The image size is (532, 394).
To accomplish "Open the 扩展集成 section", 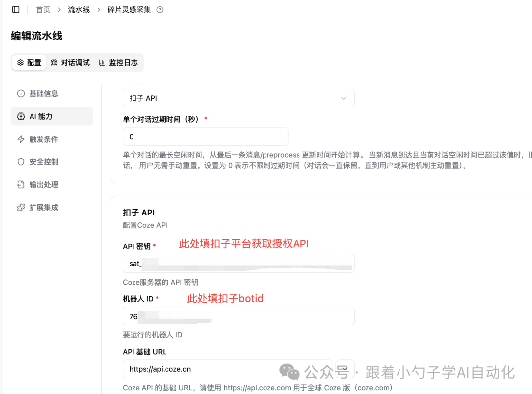I will (x=52, y=207).
